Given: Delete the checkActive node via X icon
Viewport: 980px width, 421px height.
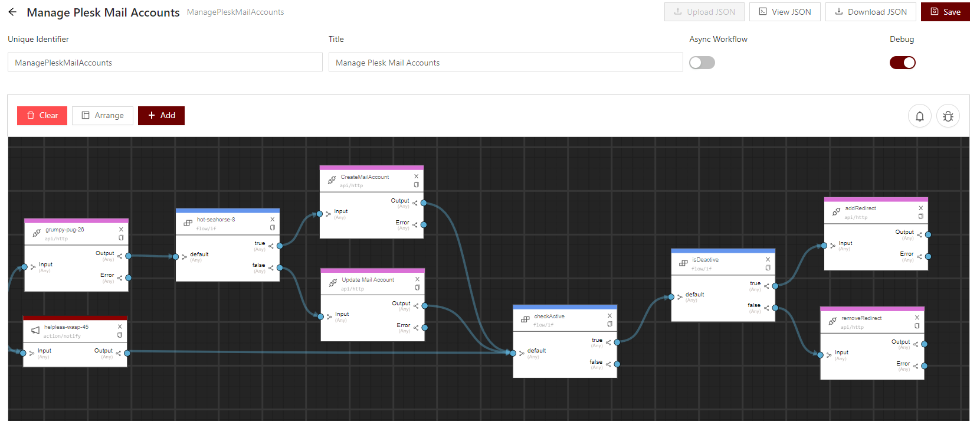Looking at the screenshot, I should [x=609, y=316].
